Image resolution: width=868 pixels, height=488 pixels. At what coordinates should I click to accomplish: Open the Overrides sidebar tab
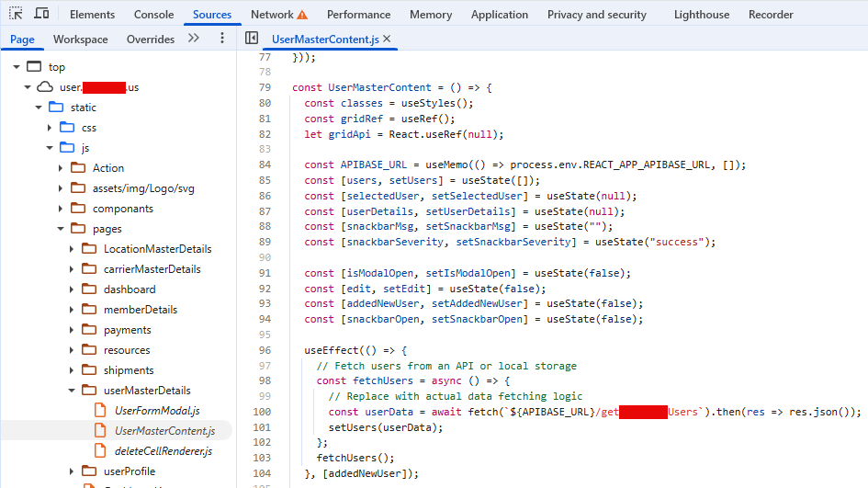point(151,40)
